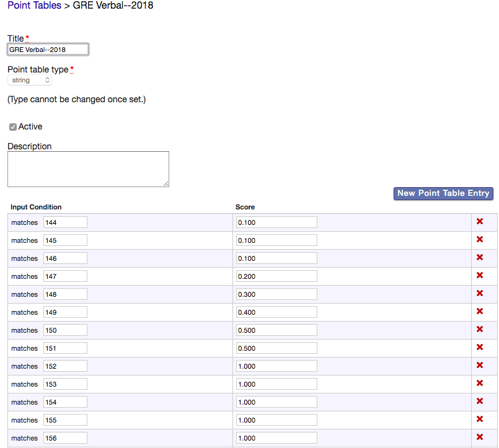Click the score field for 155

pos(276,420)
